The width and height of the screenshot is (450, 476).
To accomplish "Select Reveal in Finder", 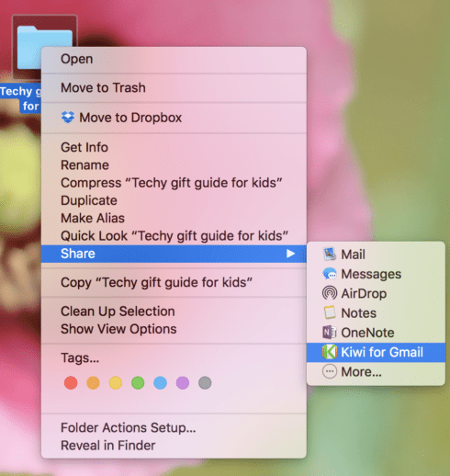I will 174,446.
